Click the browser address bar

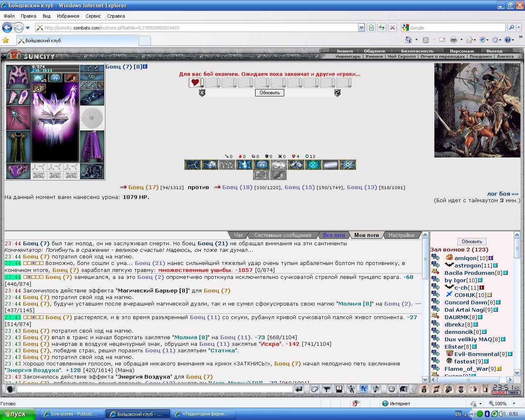click(197, 28)
